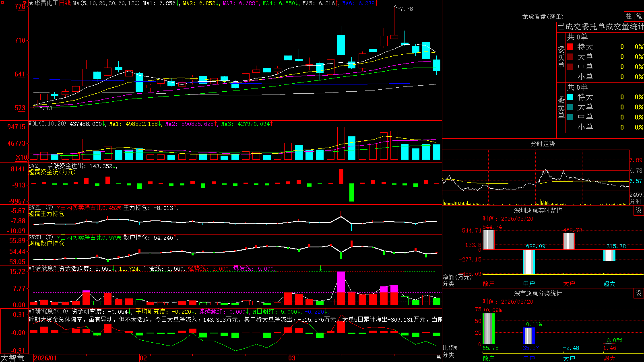Click the 7.78 high price annotation
Screen dimensions: 644x362
click(x=407, y=9)
